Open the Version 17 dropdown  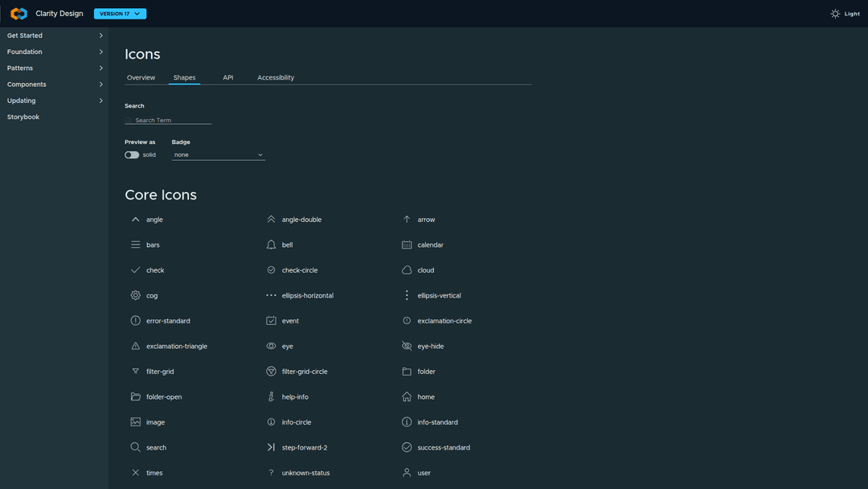[x=120, y=14]
